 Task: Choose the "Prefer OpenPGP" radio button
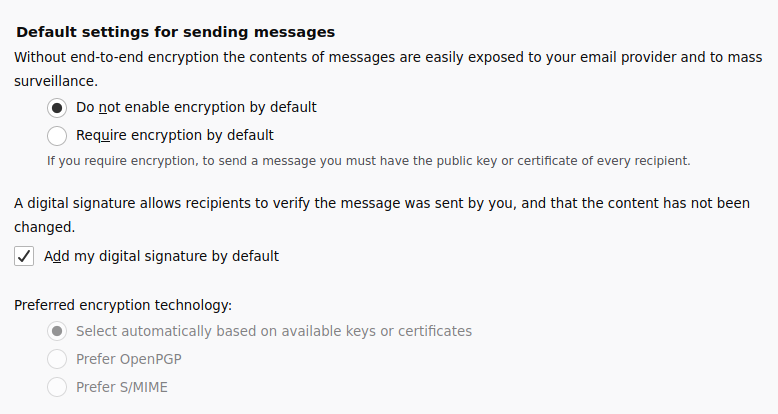(x=57, y=359)
